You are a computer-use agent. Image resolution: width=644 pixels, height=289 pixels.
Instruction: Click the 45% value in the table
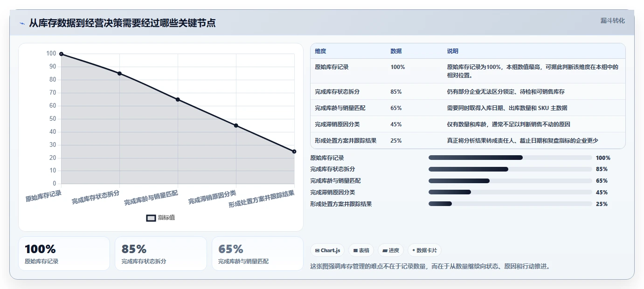(396, 124)
